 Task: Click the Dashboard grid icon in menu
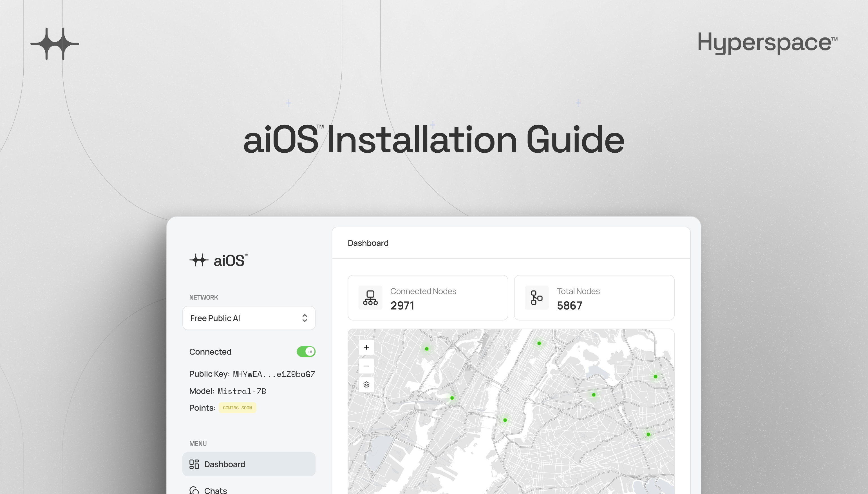tap(194, 464)
